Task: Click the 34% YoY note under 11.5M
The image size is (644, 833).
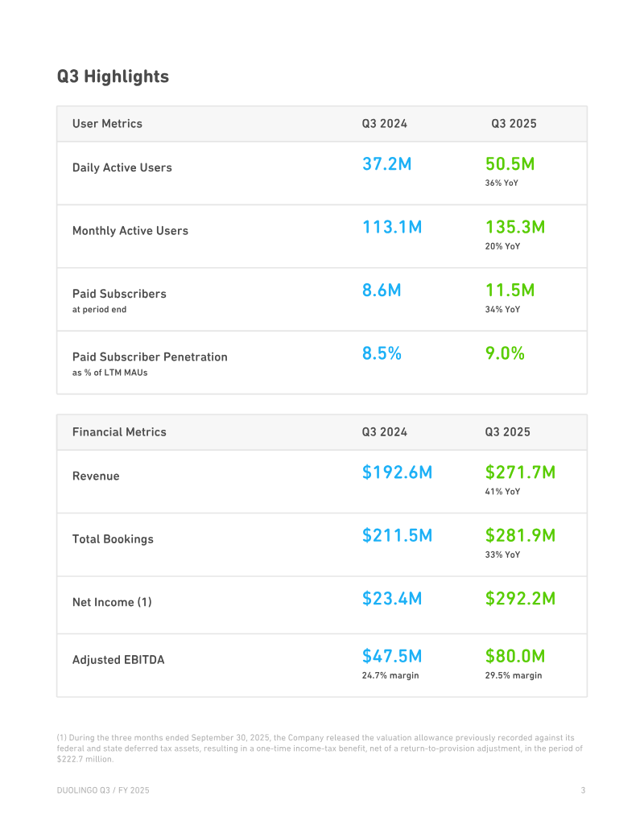Action: pos(502,309)
